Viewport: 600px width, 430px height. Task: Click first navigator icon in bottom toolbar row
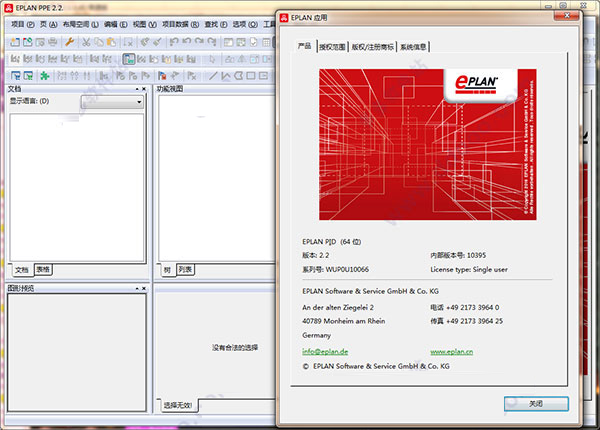click(x=16, y=76)
